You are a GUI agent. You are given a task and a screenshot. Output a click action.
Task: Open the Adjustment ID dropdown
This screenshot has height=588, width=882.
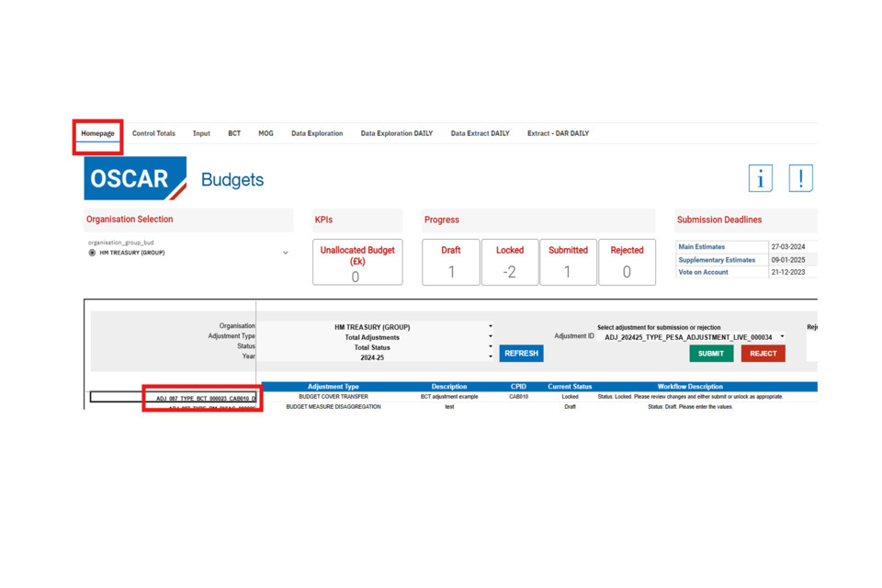coord(782,337)
